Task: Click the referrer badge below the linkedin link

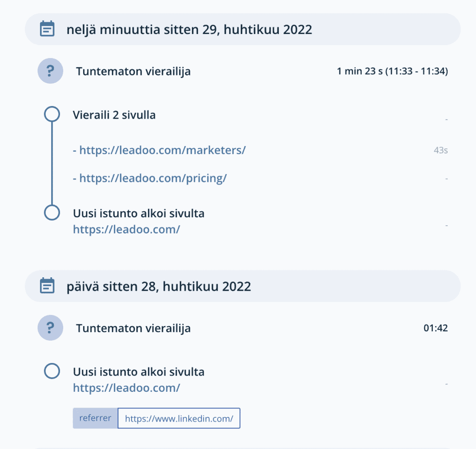Action: coord(95,418)
